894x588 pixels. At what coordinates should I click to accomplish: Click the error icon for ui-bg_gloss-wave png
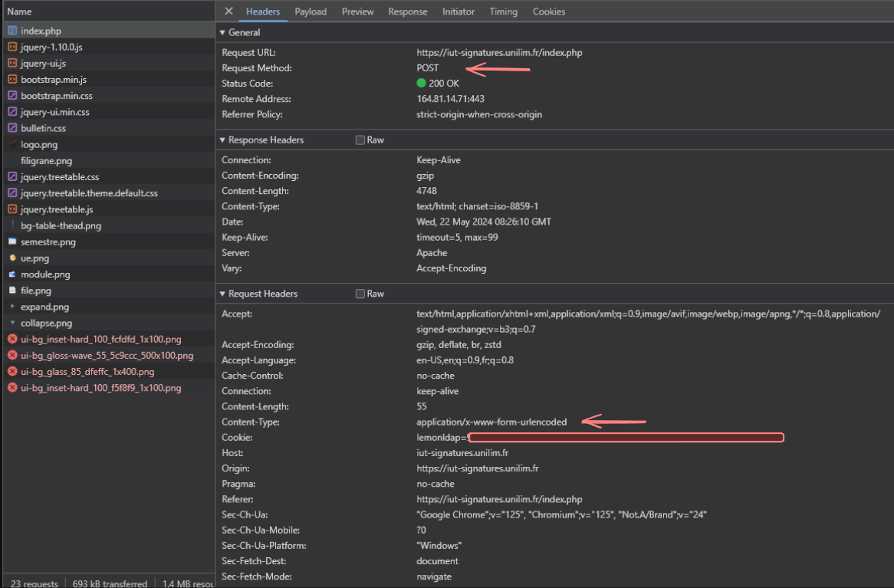pos(12,356)
